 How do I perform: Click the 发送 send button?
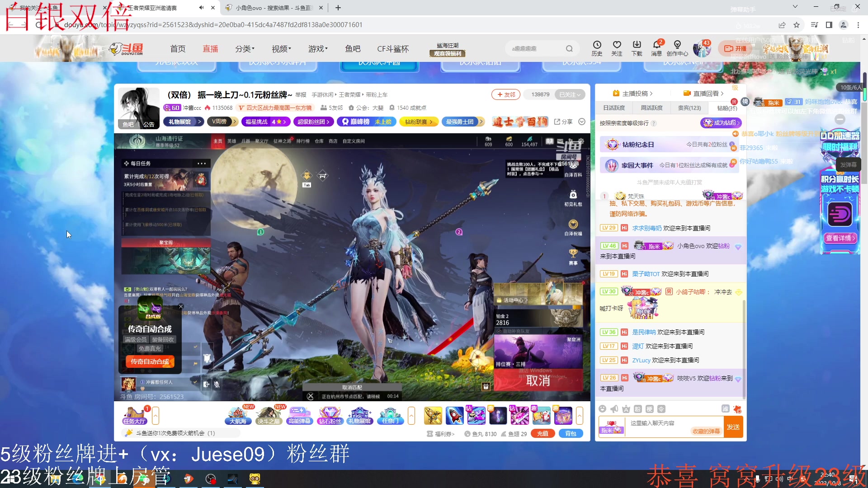[733, 427]
